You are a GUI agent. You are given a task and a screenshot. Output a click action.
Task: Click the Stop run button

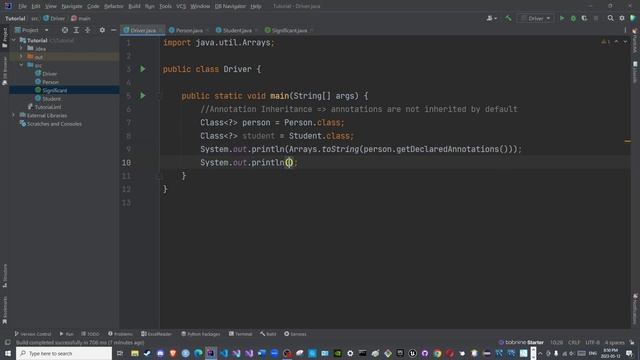(x=596, y=18)
